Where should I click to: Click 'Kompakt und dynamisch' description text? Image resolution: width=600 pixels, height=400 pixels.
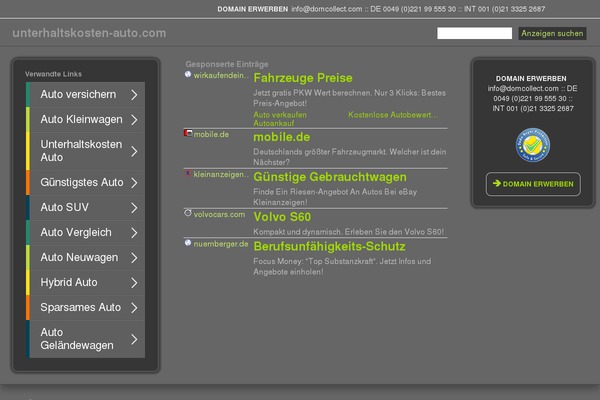(349, 232)
